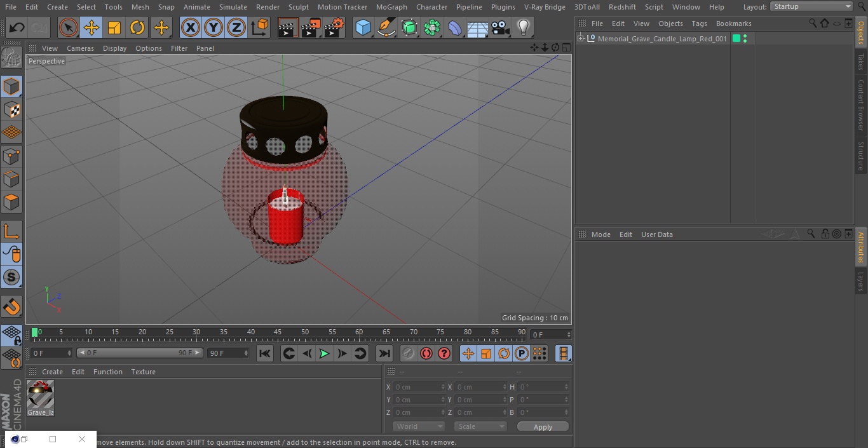Make object editable icon
This screenshot has width=868, height=448.
[x=11, y=57]
